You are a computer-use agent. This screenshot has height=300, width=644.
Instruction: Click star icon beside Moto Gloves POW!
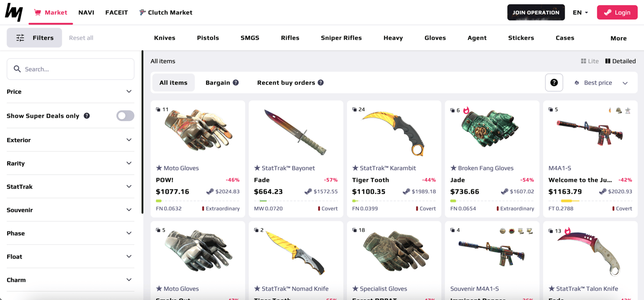tap(159, 168)
